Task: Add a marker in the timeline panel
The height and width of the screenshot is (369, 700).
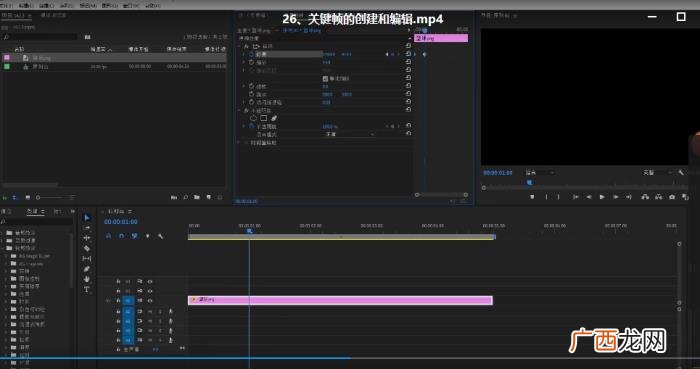Action: 148,236
